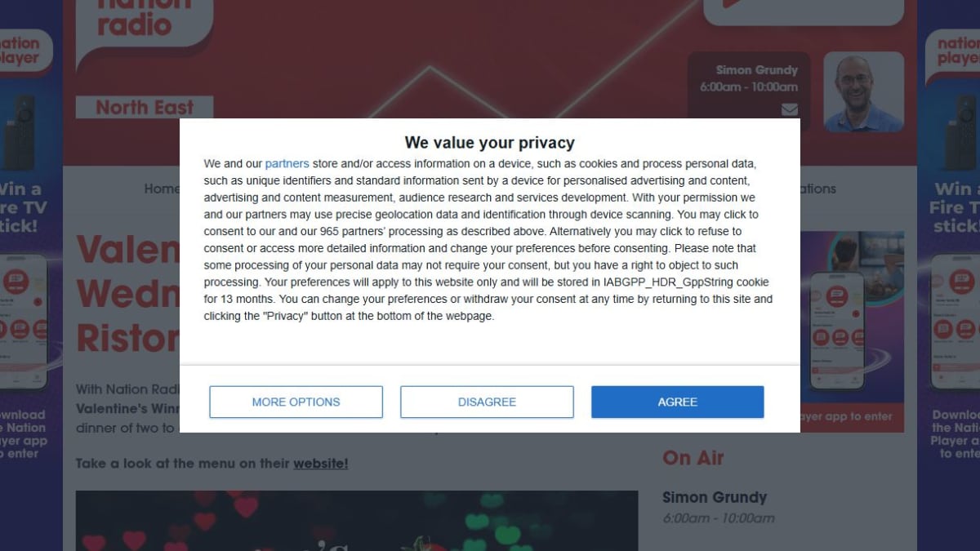Click the Valentine's hearts article image
This screenshot has width=980, height=551.
356,521
